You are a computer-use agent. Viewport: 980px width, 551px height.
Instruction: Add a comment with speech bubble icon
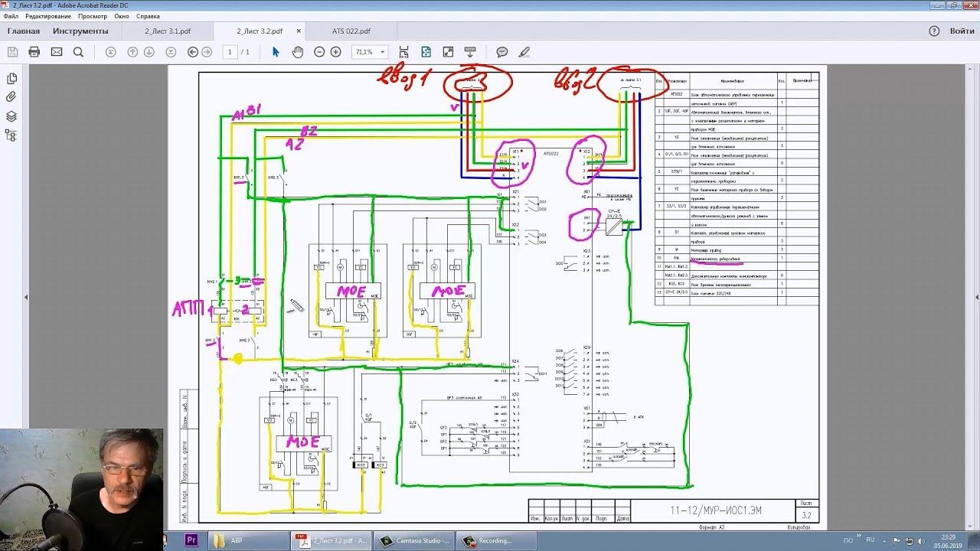502,52
